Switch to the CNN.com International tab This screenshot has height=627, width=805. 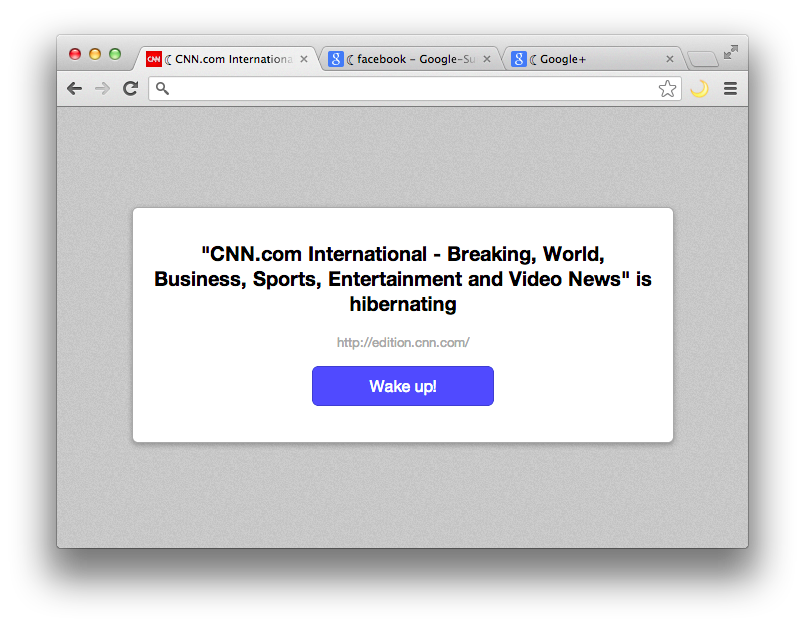click(x=227, y=59)
